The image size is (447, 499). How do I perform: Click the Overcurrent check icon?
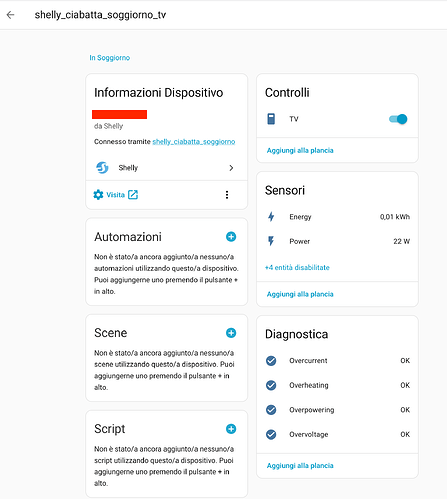coord(271,361)
